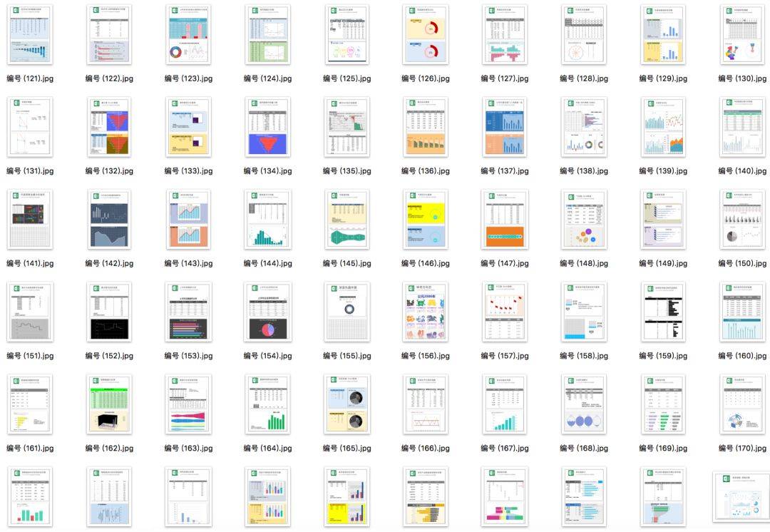Click the file name label 编号 (151).jpg
Screen dimensions: 770x532
30,356
